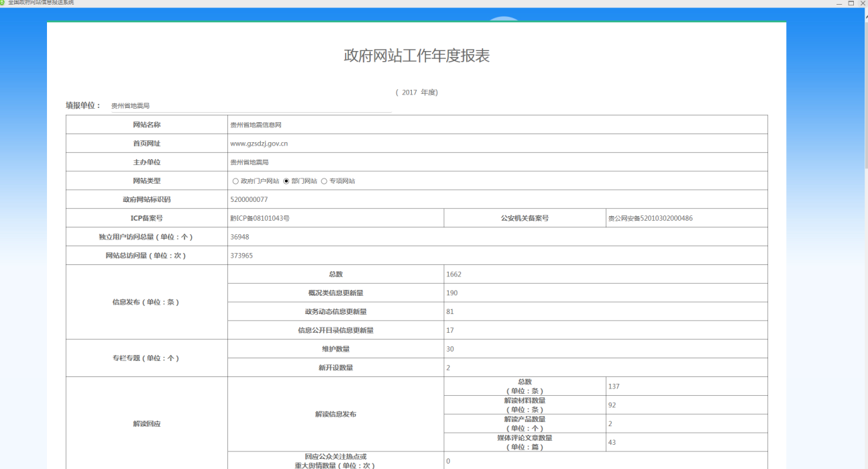This screenshot has width=868, height=469.
Task: Click the 网站名称 row label
Action: pyautogui.click(x=147, y=125)
